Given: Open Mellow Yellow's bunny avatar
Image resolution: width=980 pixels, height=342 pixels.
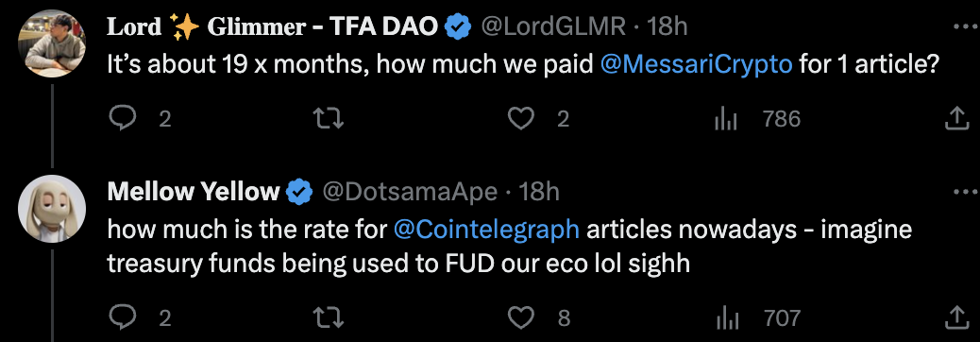Looking at the screenshot, I should 52,208.
